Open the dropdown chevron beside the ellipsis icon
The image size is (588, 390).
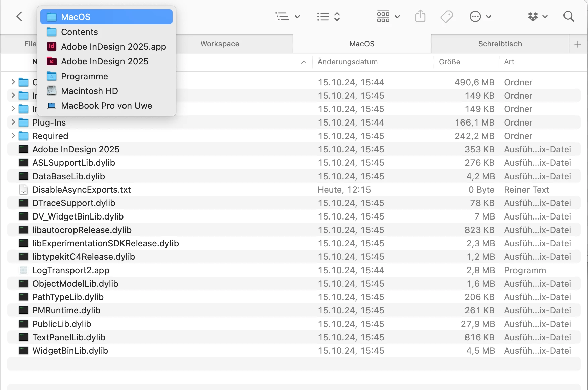pos(489,17)
